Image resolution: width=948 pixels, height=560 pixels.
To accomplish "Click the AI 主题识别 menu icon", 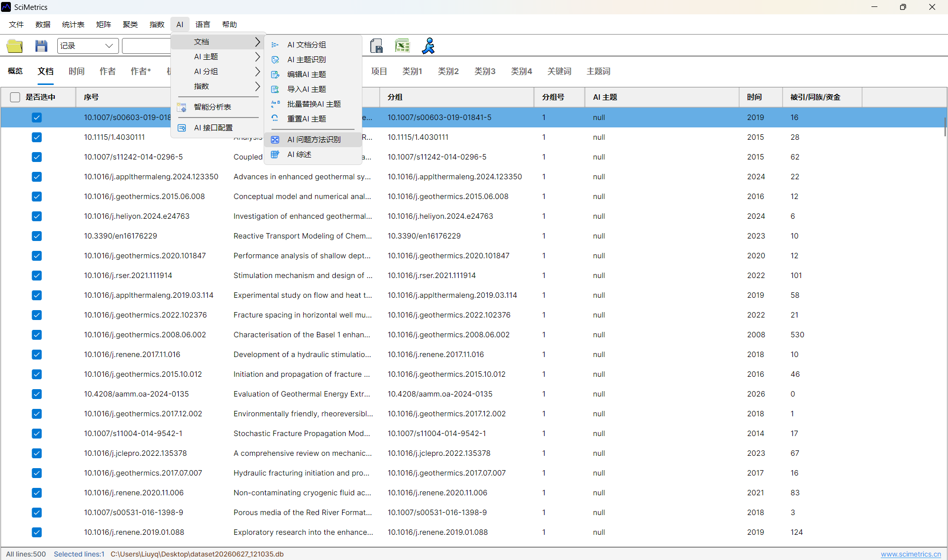I will 276,60.
